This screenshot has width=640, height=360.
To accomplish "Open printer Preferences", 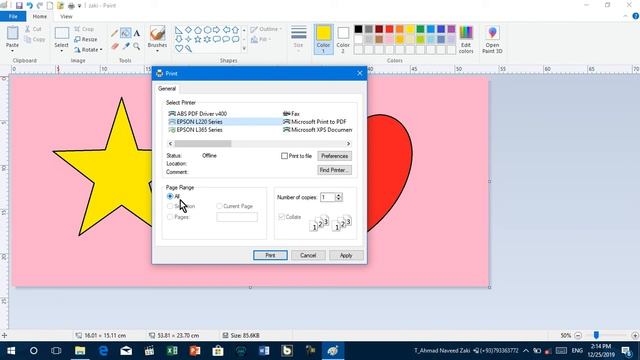I will point(334,156).
